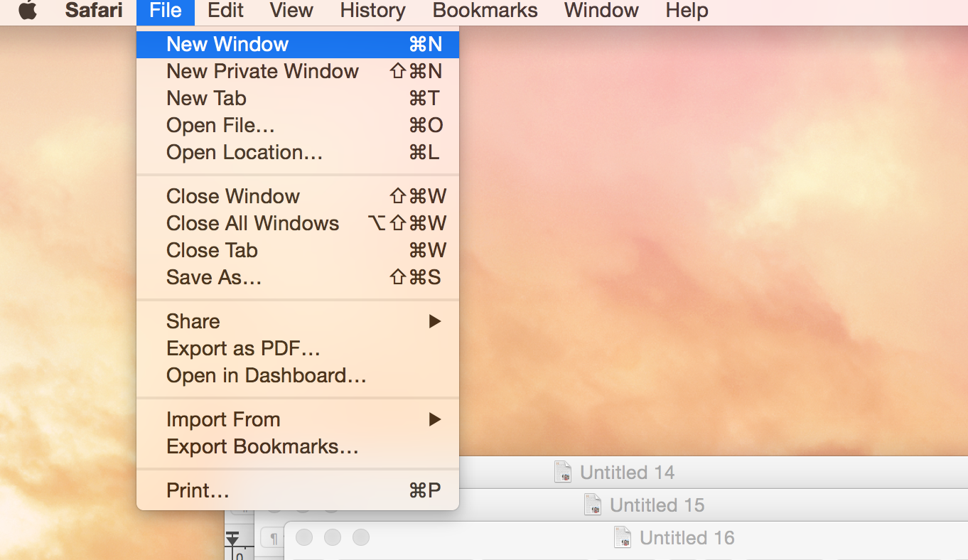Select New Tab in the File menu
The image size is (968, 560).
click(x=298, y=98)
